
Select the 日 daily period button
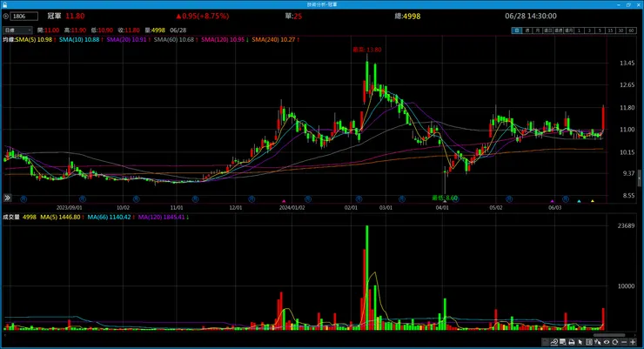pyautogui.click(x=517, y=30)
